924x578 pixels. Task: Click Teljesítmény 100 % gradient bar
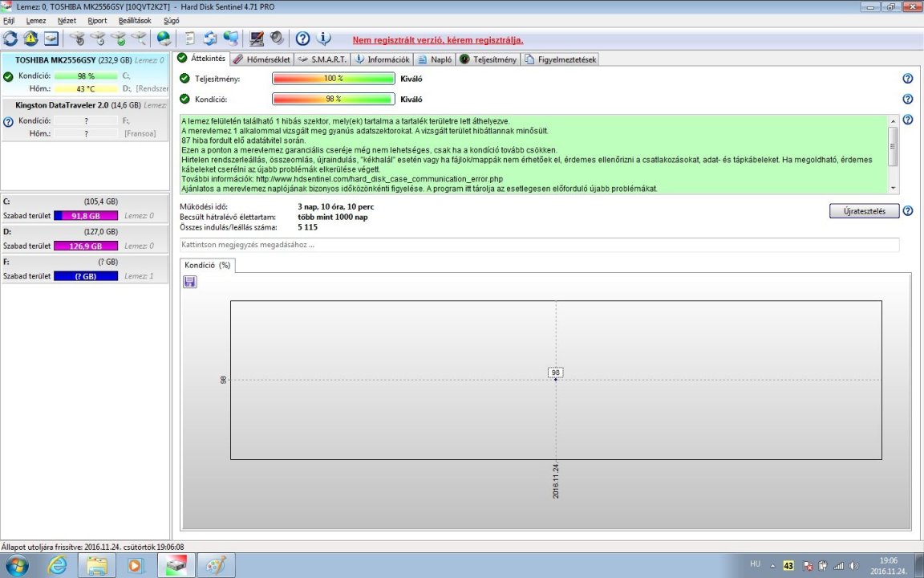pos(334,79)
